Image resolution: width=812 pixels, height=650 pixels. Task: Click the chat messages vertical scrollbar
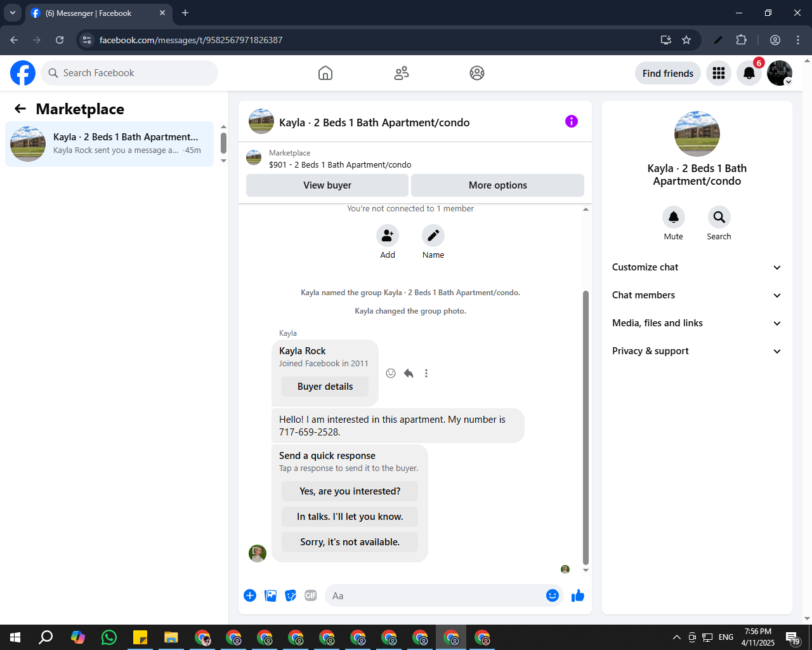(586, 428)
